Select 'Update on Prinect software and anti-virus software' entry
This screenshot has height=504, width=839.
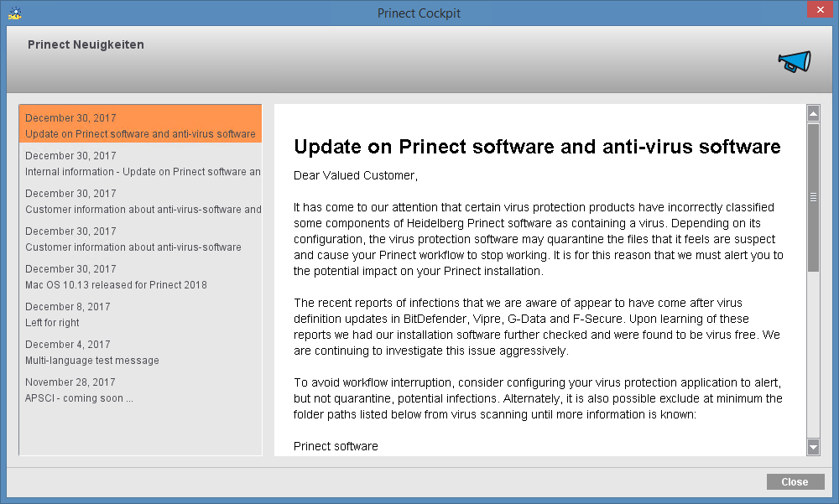point(140,126)
